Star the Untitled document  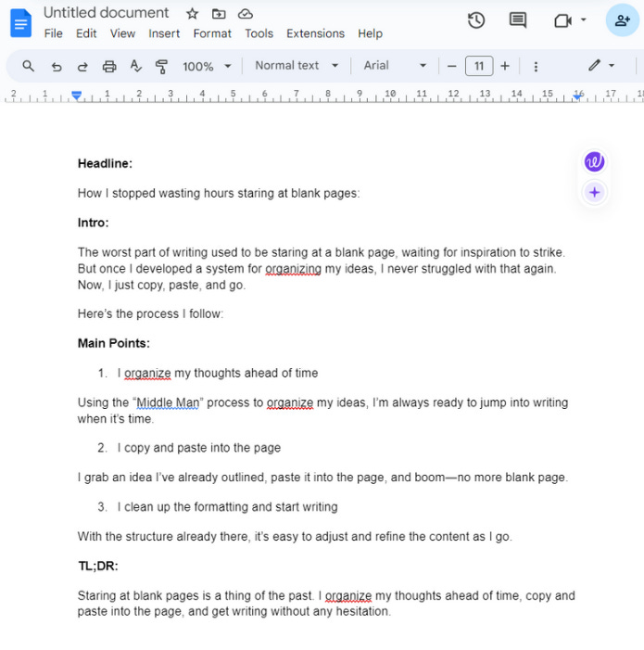coord(192,14)
